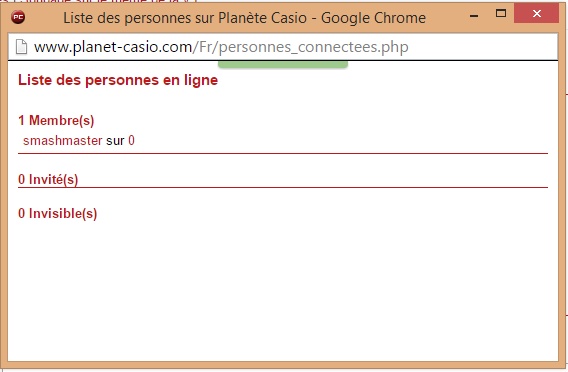Click the green bar under the address bar

[x=283, y=64]
